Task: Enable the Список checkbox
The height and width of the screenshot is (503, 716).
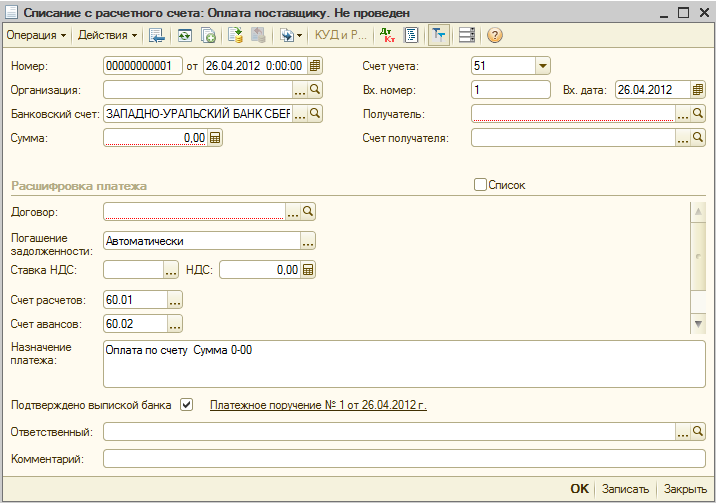Action: (480, 185)
